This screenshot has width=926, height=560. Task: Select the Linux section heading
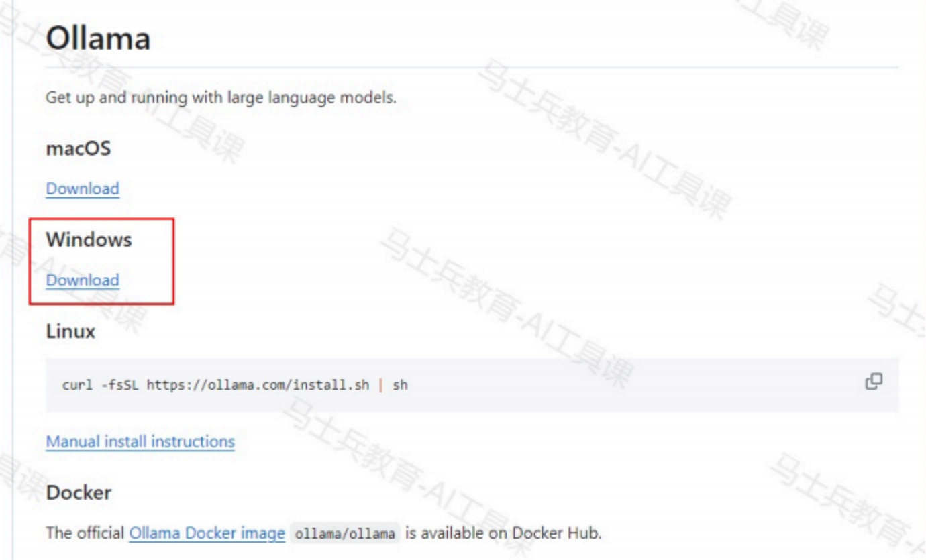tap(70, 331)
